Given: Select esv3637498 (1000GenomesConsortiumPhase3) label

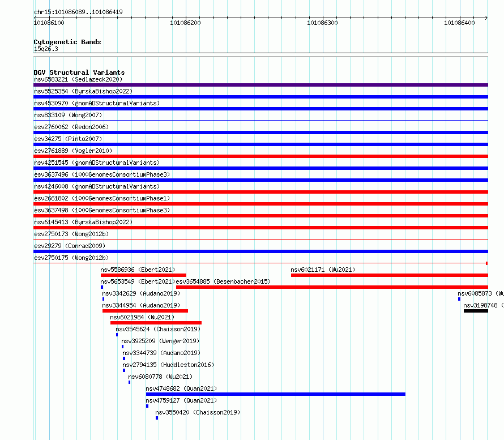Looking at the screenshot, I should point(102,210).
